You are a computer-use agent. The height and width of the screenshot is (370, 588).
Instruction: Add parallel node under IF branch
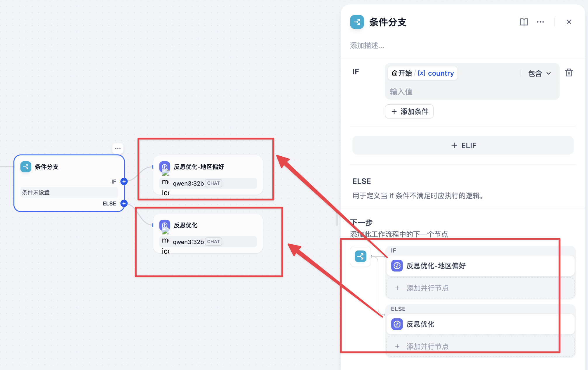[x=480, y=288]
